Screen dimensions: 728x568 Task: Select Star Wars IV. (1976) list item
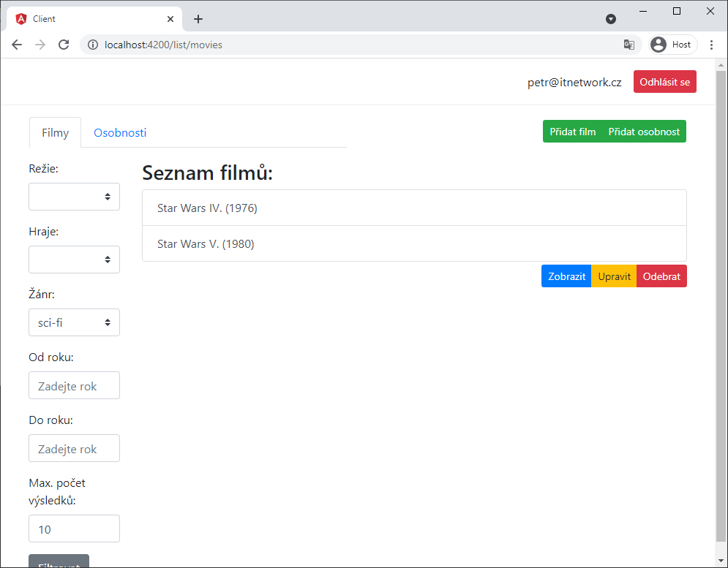pyautogui.click(x=414, y=208)
